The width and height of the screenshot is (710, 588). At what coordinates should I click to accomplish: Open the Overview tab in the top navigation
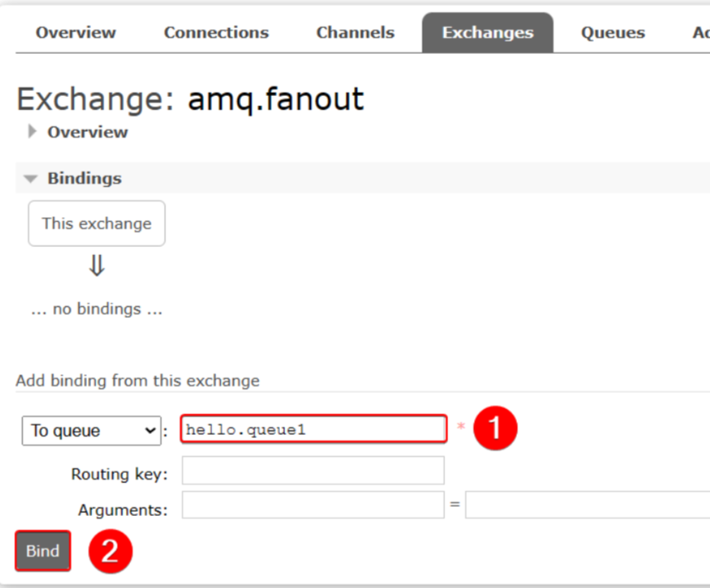(x=75, y=33)
